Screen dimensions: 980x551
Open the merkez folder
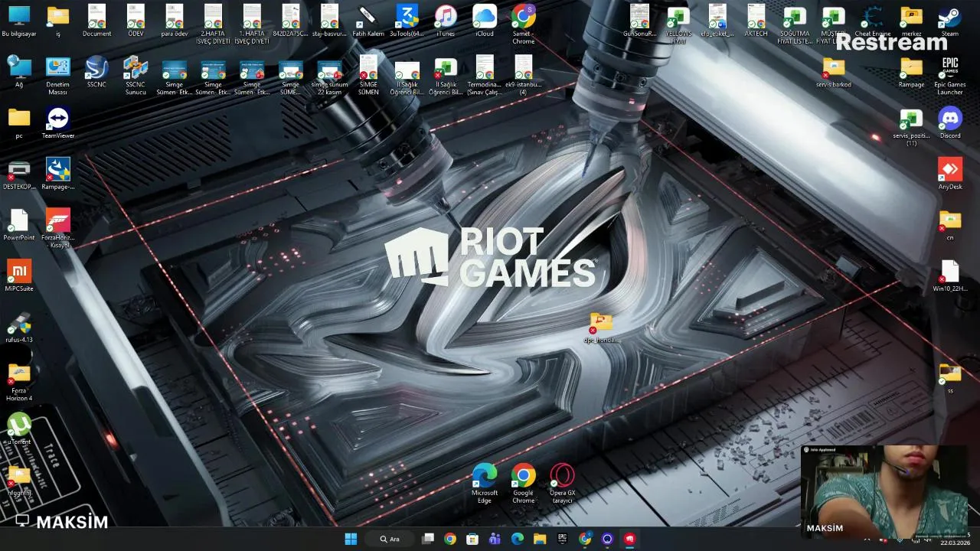(911, 21)
